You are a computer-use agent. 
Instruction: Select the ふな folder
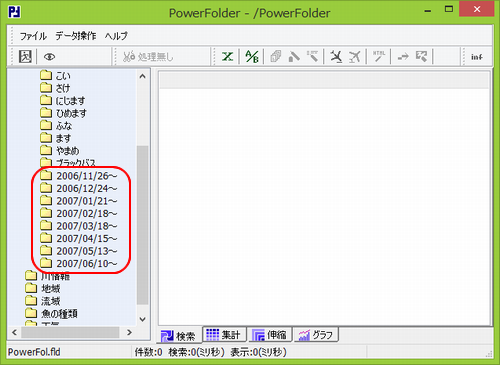pos(56,126)
